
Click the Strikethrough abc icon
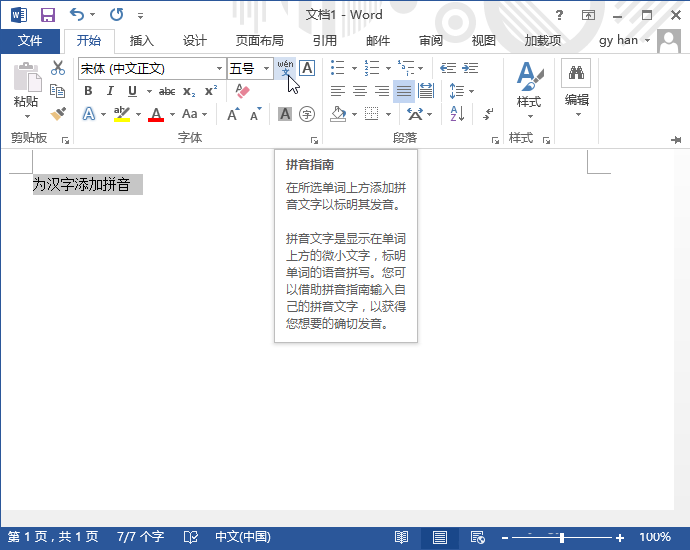[166, 91]
